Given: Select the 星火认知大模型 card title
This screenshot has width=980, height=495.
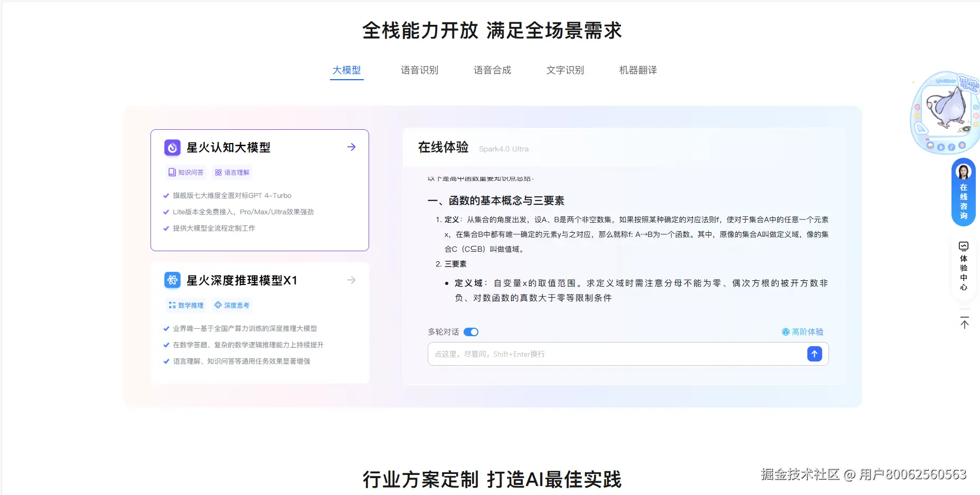Looking at the screenshot, I should [x=229, y=147].
